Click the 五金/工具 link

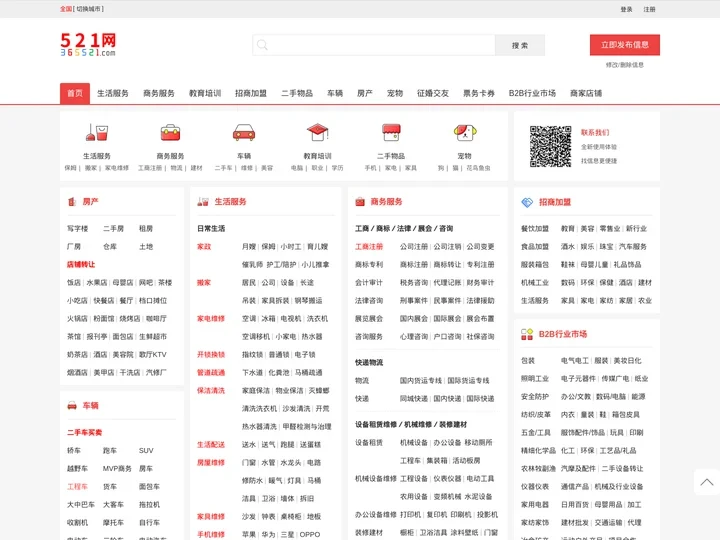(x=536, y=433)
